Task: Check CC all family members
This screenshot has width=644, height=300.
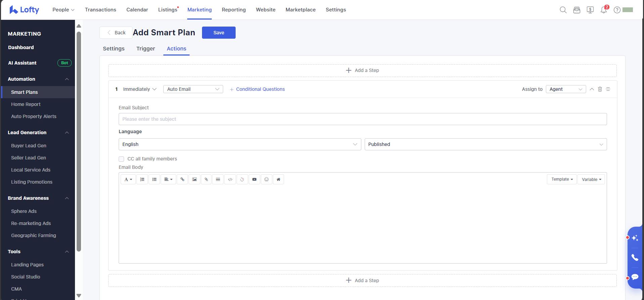Action: coord(121,159)
